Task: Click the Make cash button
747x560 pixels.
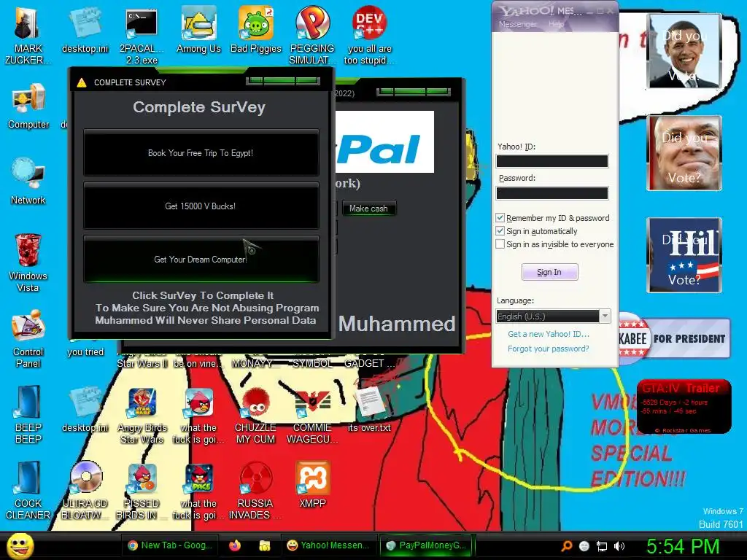Action: (x=368, y=209)
